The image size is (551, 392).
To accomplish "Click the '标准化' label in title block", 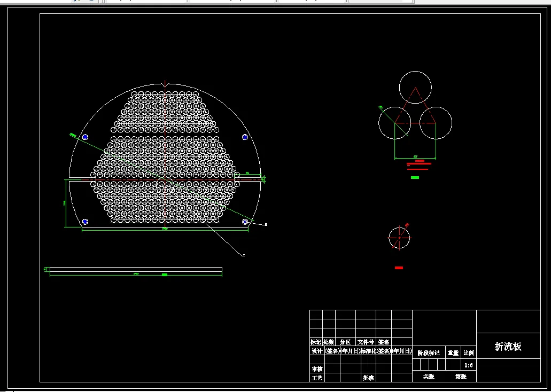I will tap(368, 350).
